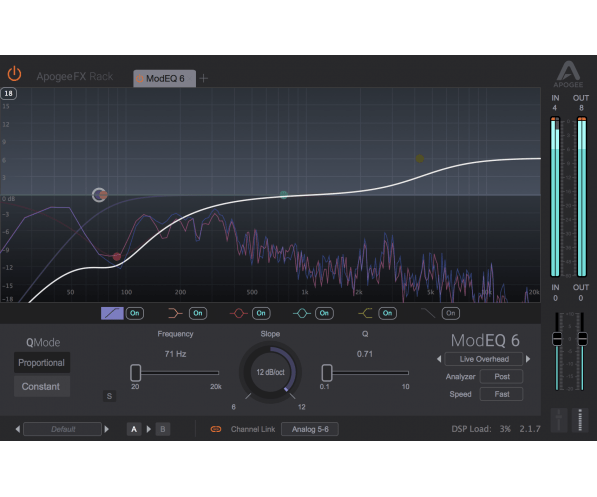This screenshot has width=597, height=497.
Task: Go to next rack preset arrow
Action: coord(107,429)
